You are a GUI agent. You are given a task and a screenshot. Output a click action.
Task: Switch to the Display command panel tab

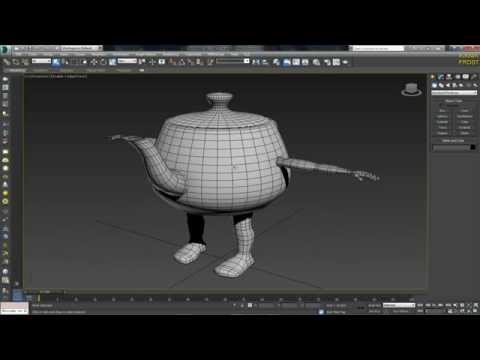[465, 77]
